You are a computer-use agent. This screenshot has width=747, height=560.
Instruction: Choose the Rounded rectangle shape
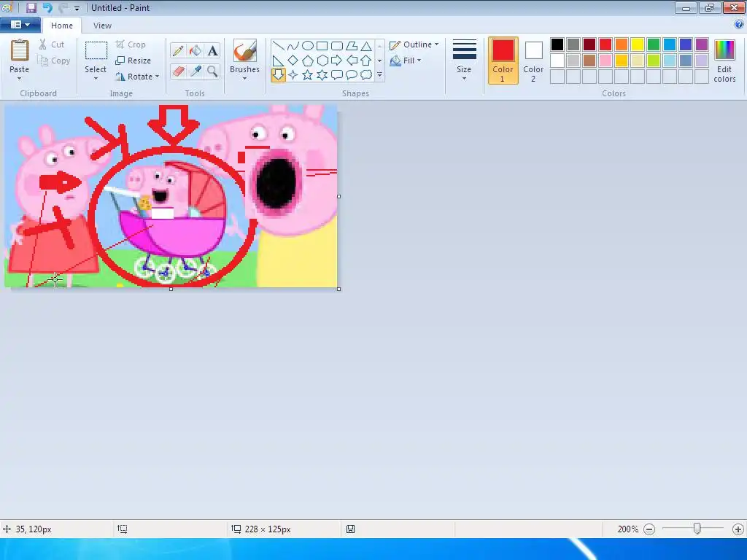pos(337,46)
